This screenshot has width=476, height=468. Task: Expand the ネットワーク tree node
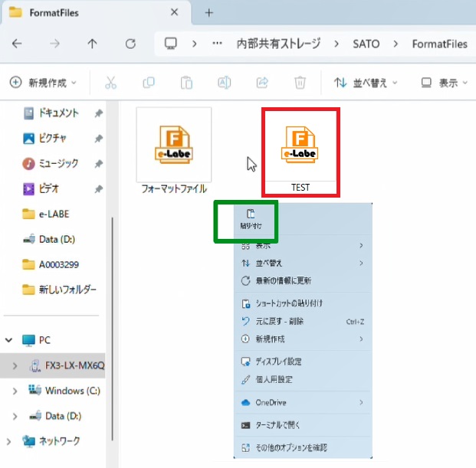pos(9,441)
